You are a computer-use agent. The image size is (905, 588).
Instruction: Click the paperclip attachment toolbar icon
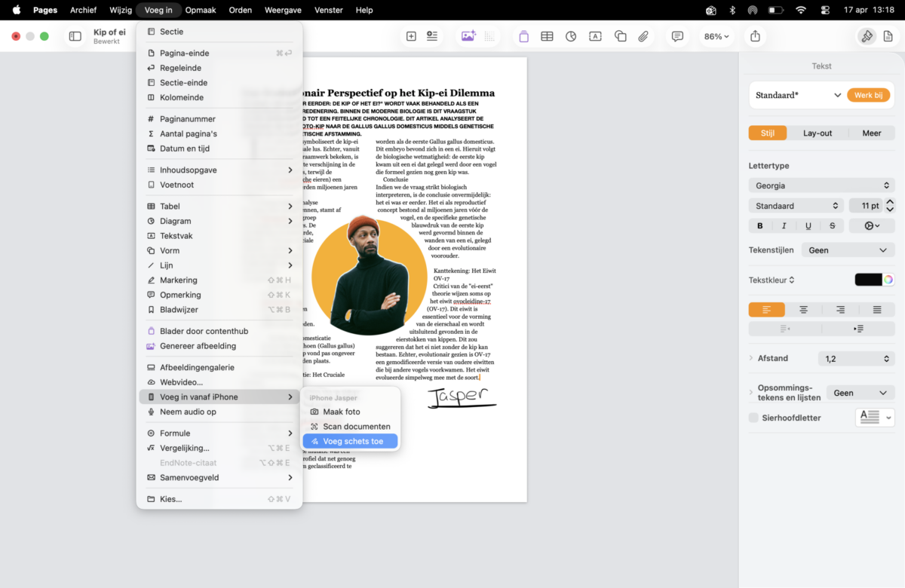(643, 36)
